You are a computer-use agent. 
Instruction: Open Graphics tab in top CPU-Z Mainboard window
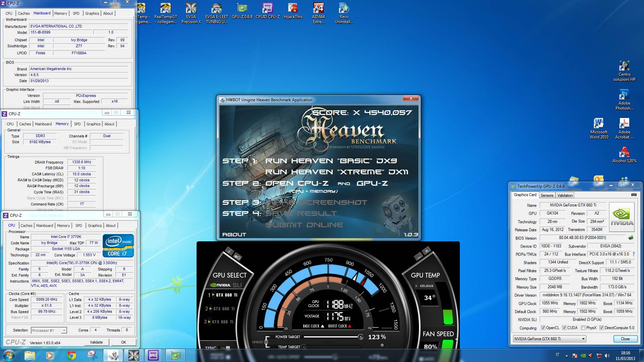click(92, 13)
